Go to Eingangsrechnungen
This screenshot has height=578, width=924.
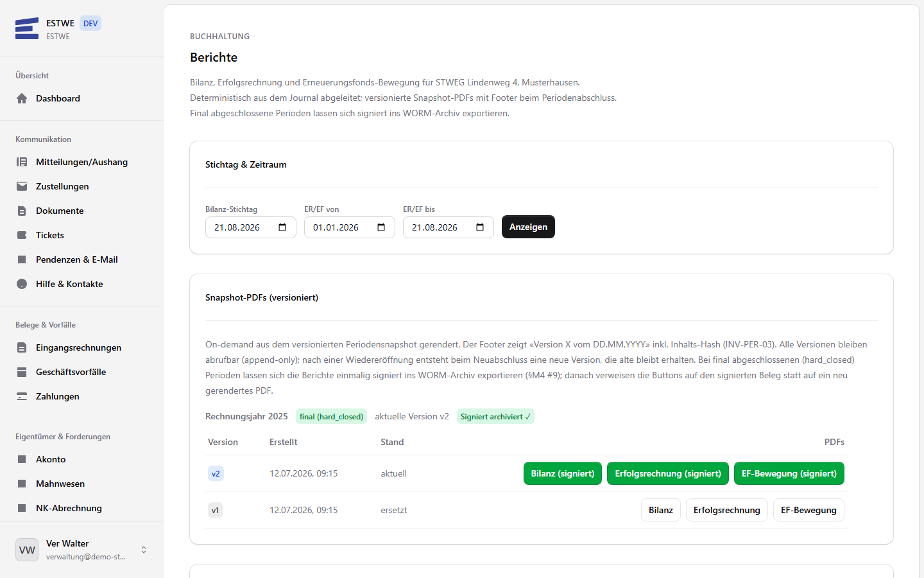point(82,347)
